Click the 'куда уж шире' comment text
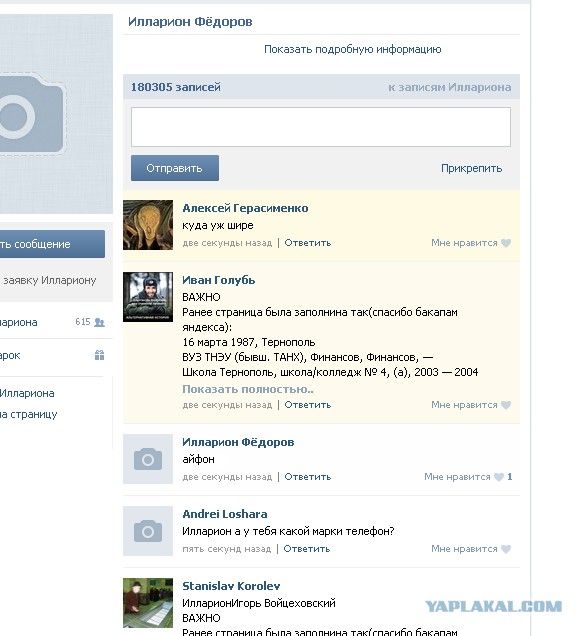This screenshot has width=588, height=636. [x=218, y=226]
